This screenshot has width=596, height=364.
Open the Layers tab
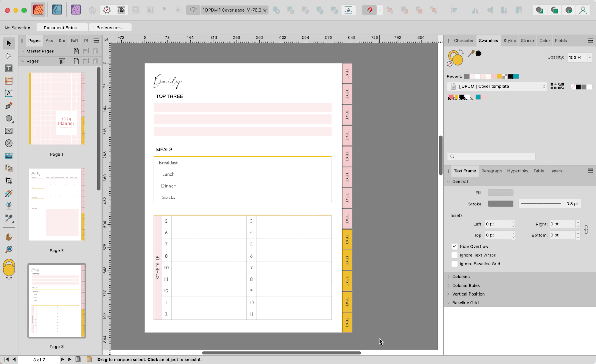[x=555, y=171]
